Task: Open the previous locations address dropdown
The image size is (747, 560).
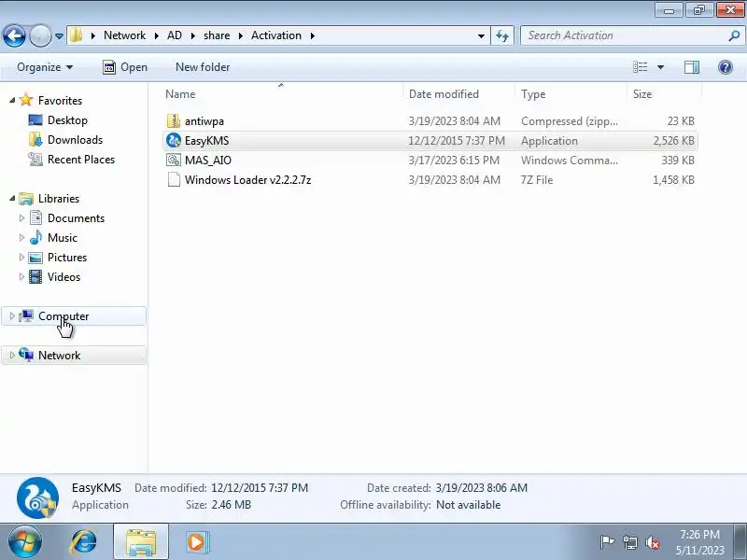Action: pyautogui.click(x=481, y=35)
